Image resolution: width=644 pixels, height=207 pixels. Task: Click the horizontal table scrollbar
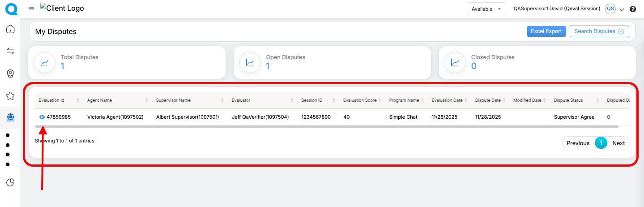point(327,127)
